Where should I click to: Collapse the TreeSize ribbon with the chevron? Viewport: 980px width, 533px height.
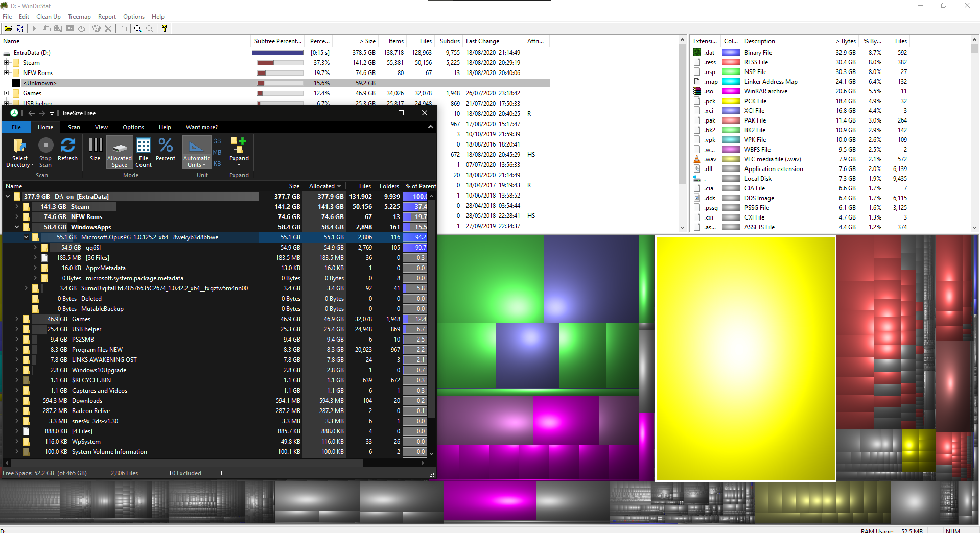click(430, 127)
